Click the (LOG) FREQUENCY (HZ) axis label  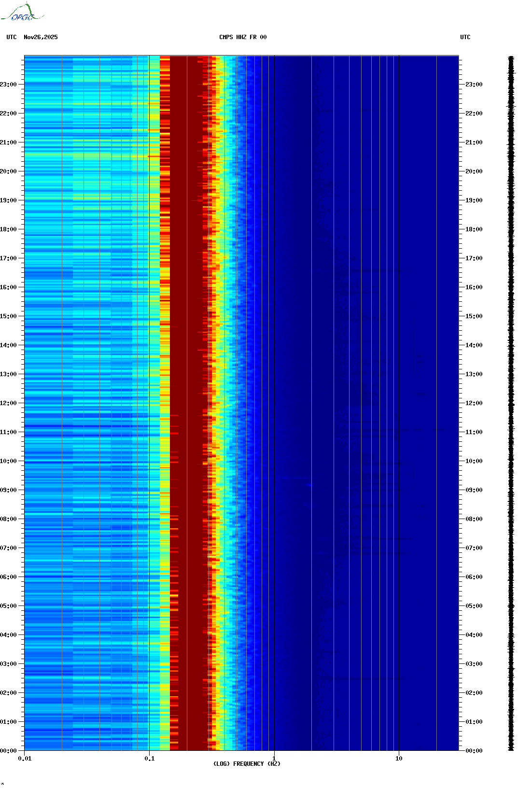[247, 763]
